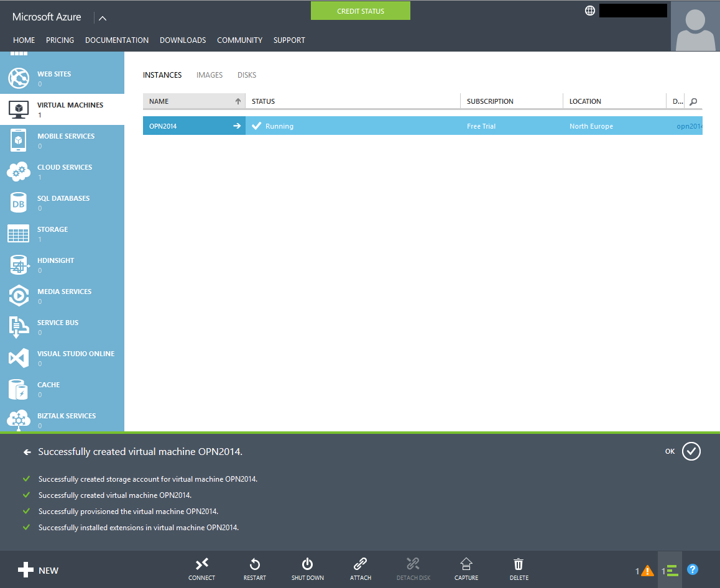
Task: Open the Visual Studio Online icon
Action: 19,358
